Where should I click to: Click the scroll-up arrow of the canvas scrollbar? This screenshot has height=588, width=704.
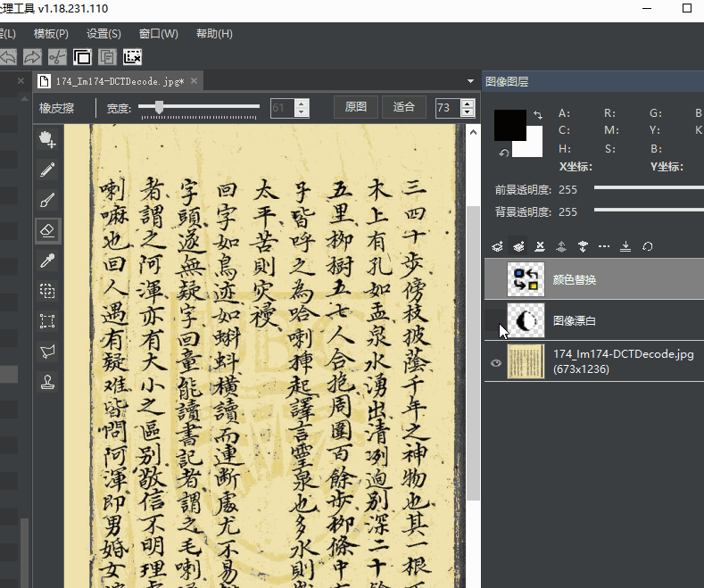point(473,132)
